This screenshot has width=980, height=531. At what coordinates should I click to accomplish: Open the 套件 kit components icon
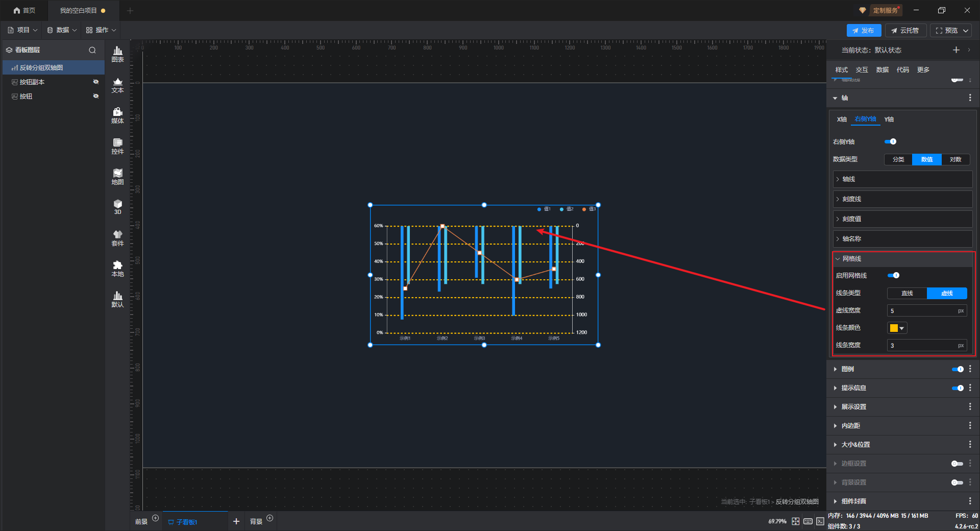coord(117,238)
